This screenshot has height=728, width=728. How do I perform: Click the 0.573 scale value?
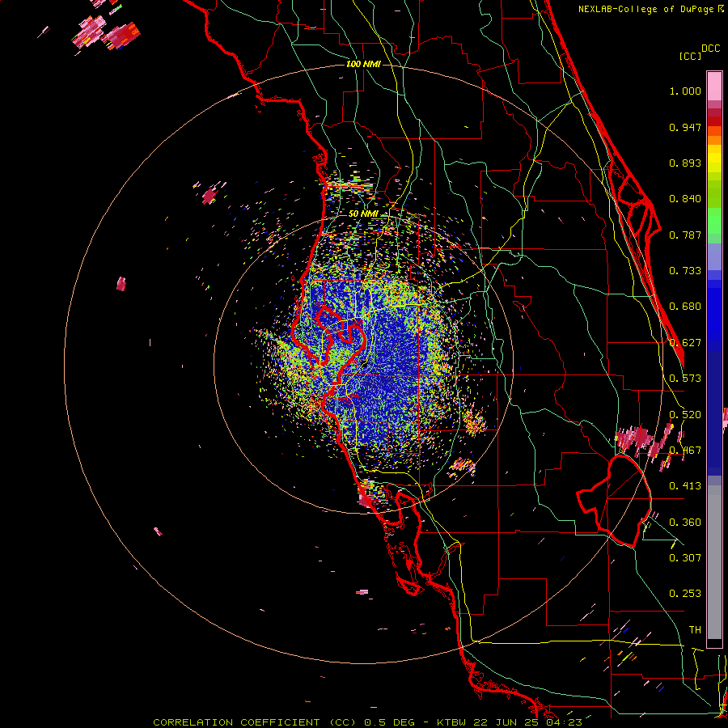click(x=685, y=379)
